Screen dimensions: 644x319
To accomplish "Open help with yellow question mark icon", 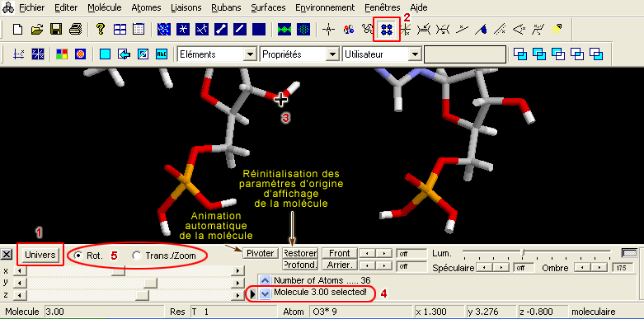I will (x=101, y=29).
